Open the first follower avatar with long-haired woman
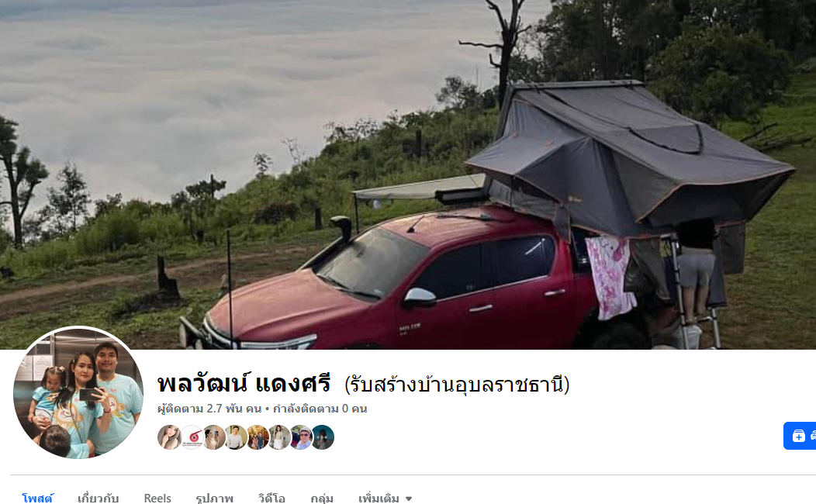Screen dimensions: 816x504 pyautogui.click(x=169, y=437)
